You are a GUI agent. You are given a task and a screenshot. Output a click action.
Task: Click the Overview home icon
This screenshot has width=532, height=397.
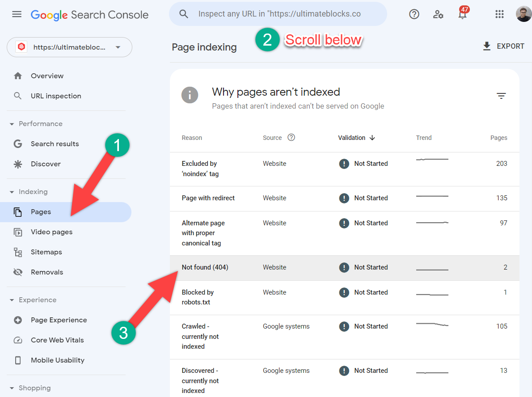click(x=18, y=76)
